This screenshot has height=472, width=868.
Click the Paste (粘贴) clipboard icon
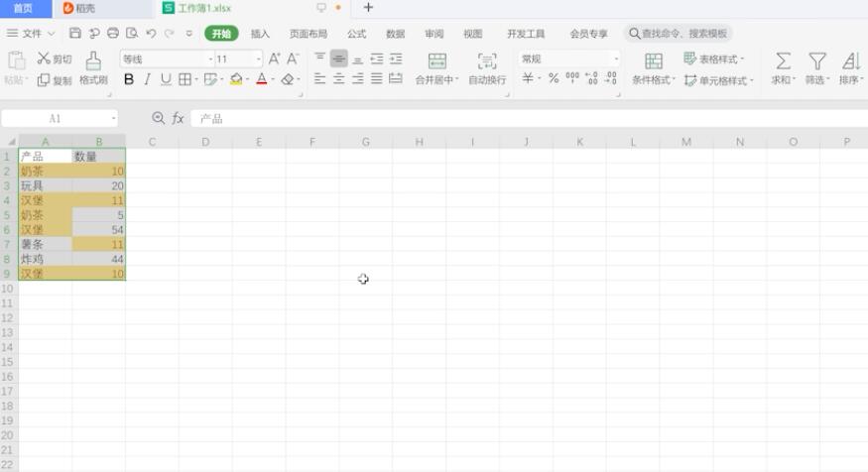pos(16,60)
